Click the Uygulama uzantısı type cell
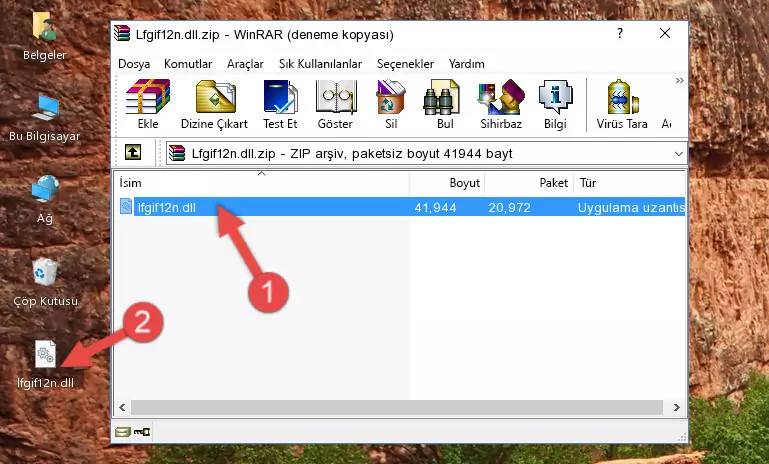 point(631,207)
